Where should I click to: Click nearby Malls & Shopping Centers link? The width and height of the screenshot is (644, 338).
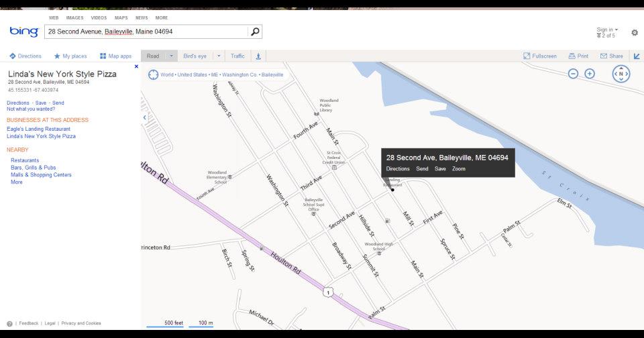point(41,174)
